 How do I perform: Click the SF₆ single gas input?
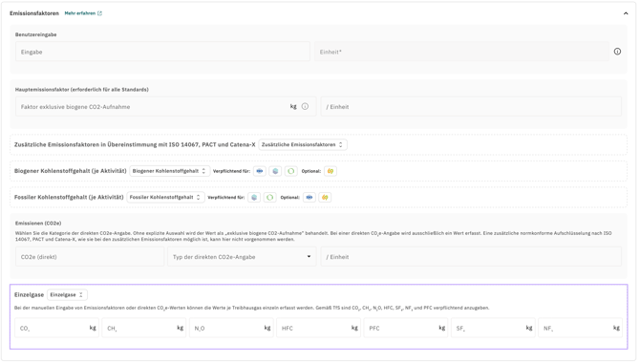pyautogui.click(x=493, y=328)
